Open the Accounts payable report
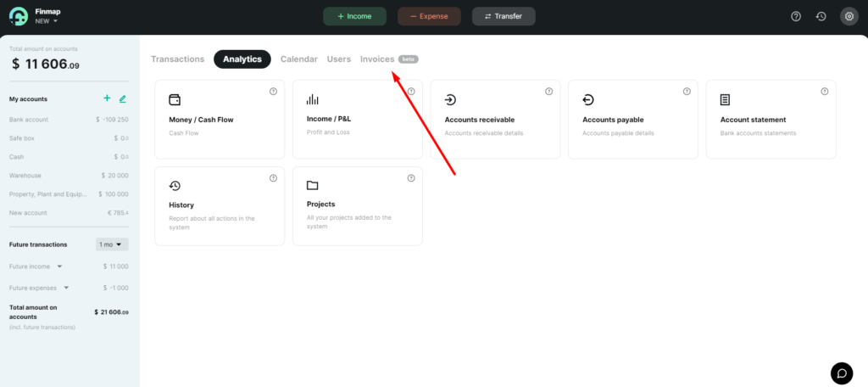 [x=633, y=119]
